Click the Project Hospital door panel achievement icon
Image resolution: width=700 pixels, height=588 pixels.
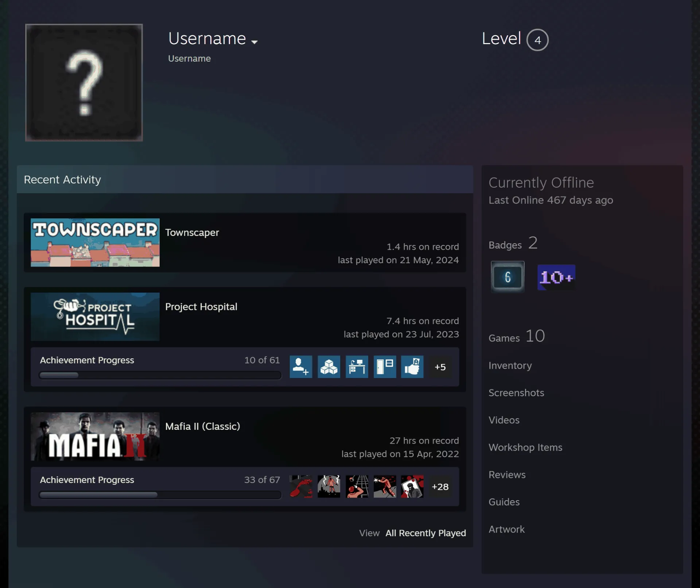pyautogui.click(x=385, y=367)
